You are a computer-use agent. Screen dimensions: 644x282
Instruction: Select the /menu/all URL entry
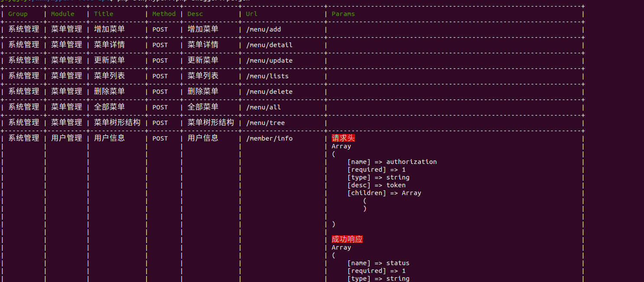point(263,107)
